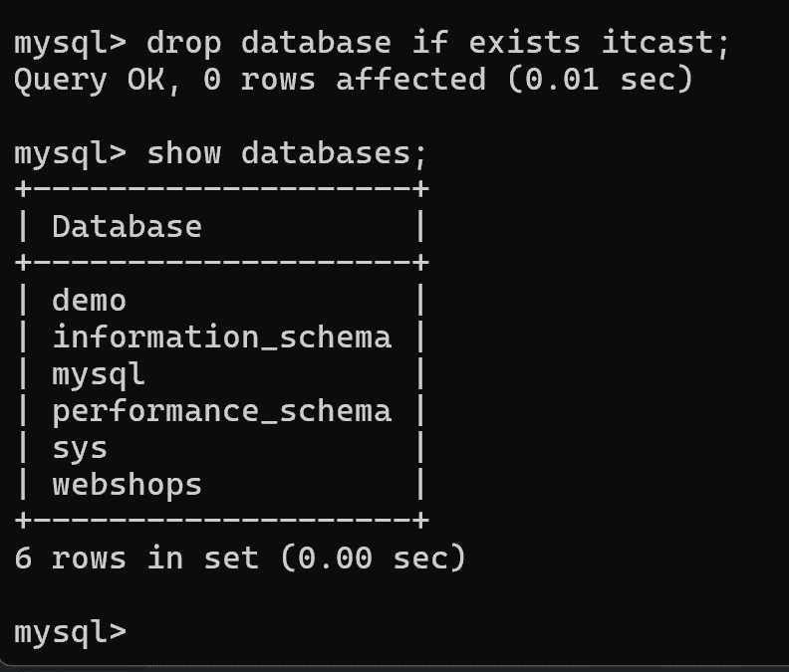The width and height of the screenshot is (789, 672).
Task: Click the "(0.00 sec)" timing text
Action: coord(373,559)
